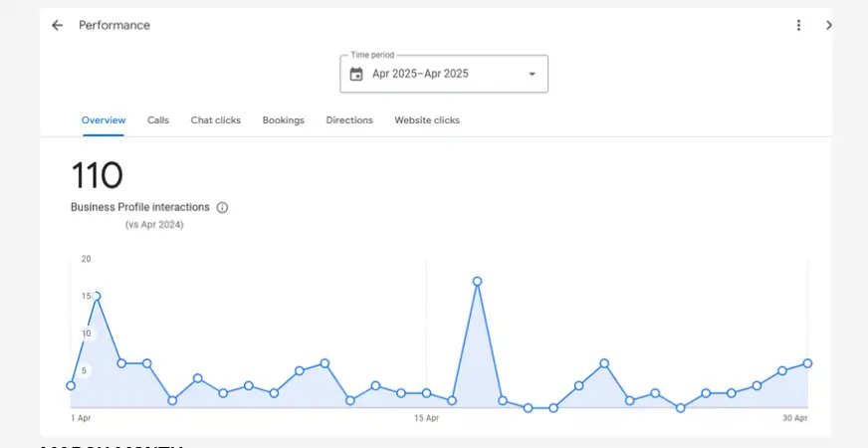868x448 pixels.
Task: Open the Directions tab
Action: [349, 120]
